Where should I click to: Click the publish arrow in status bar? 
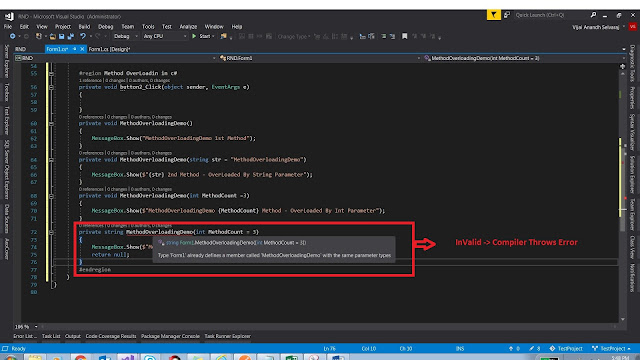511,349
